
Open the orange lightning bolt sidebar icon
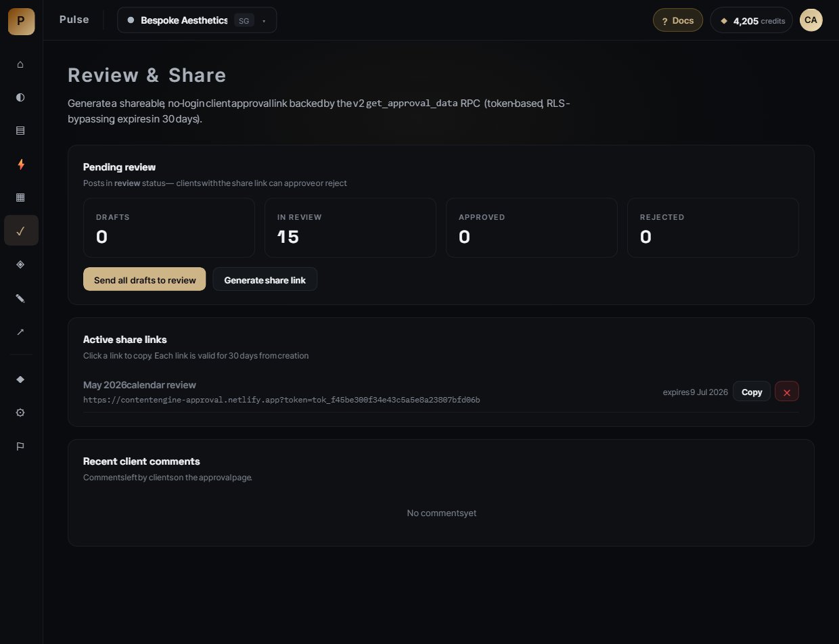(20, 164)
